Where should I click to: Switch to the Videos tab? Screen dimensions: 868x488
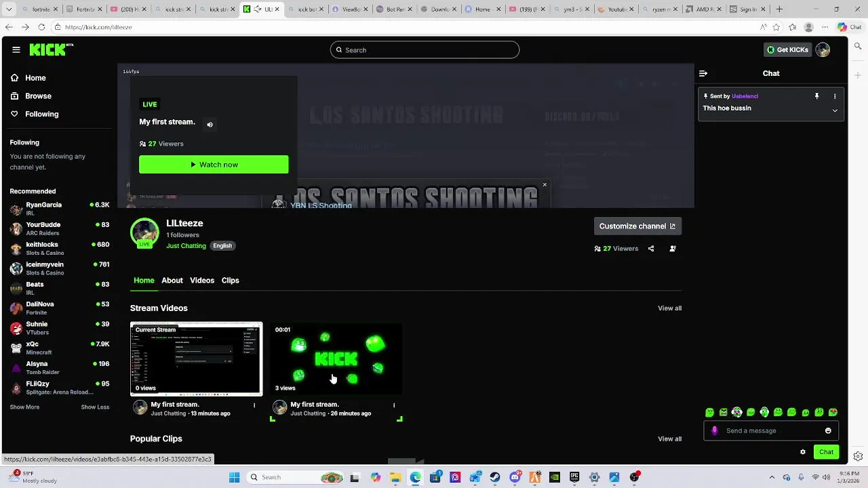pos(202,281)
